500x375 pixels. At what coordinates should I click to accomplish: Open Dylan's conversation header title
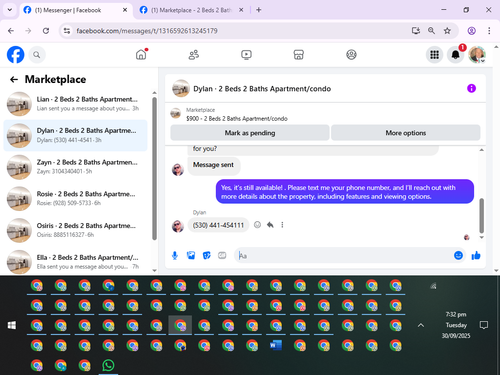click(x=262, y=89)
